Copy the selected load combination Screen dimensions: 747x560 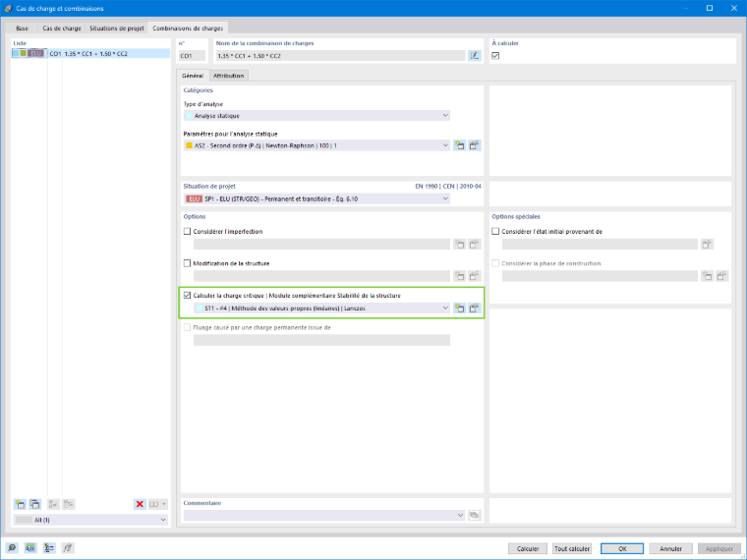point(34,504)
